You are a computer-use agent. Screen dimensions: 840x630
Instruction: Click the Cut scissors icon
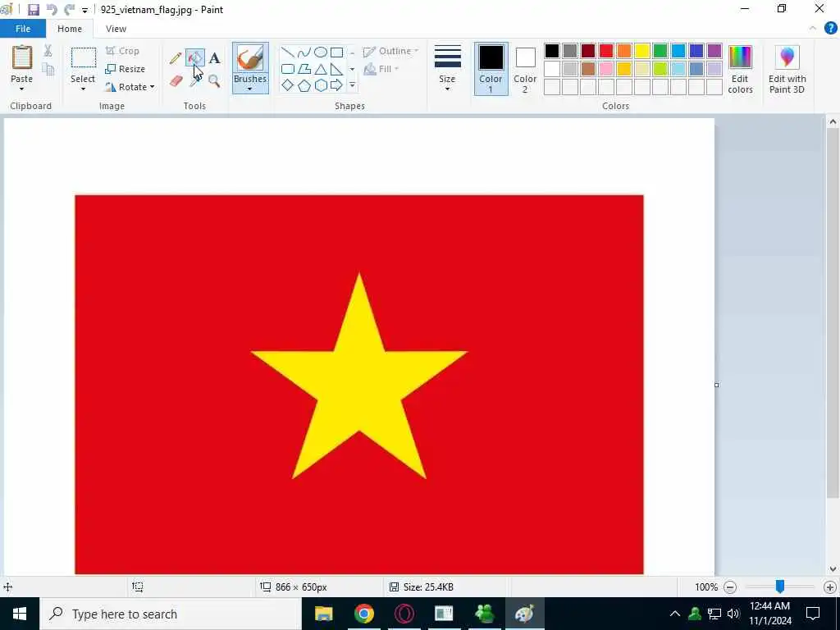tap(48, 51)
